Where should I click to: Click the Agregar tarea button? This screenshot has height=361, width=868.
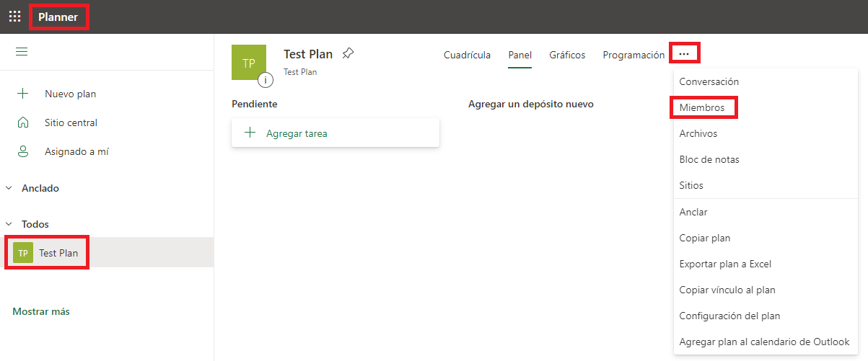[x=336, y=133]
